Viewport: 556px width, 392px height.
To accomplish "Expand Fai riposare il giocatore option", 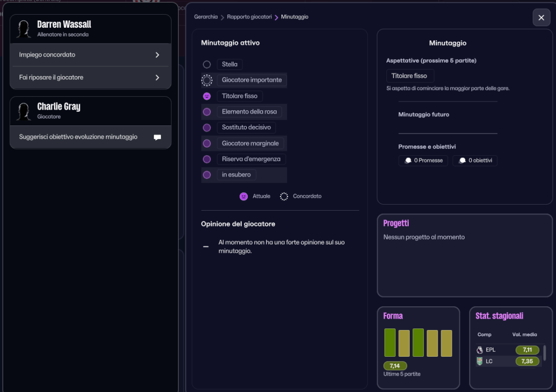I will point(90,78).
